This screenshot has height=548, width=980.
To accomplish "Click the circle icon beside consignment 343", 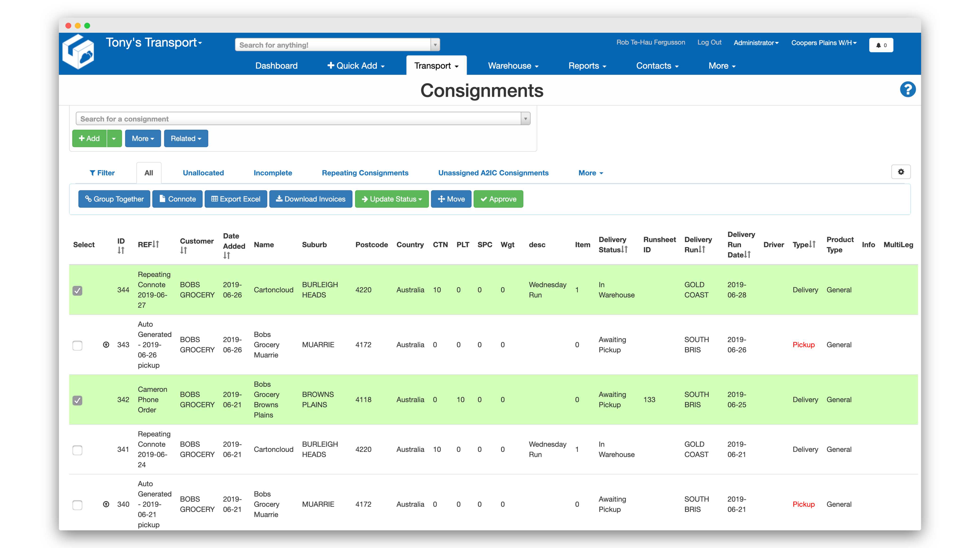I will coord(106,345).
